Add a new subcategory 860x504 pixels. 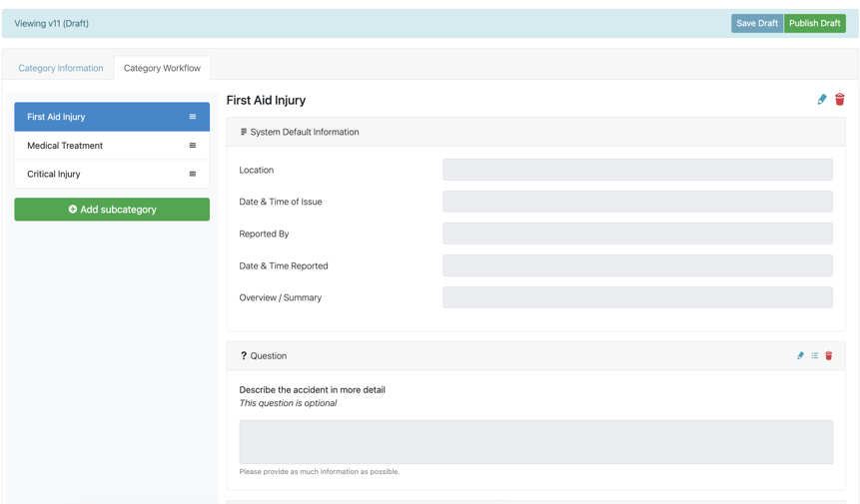tap(112, 210)
